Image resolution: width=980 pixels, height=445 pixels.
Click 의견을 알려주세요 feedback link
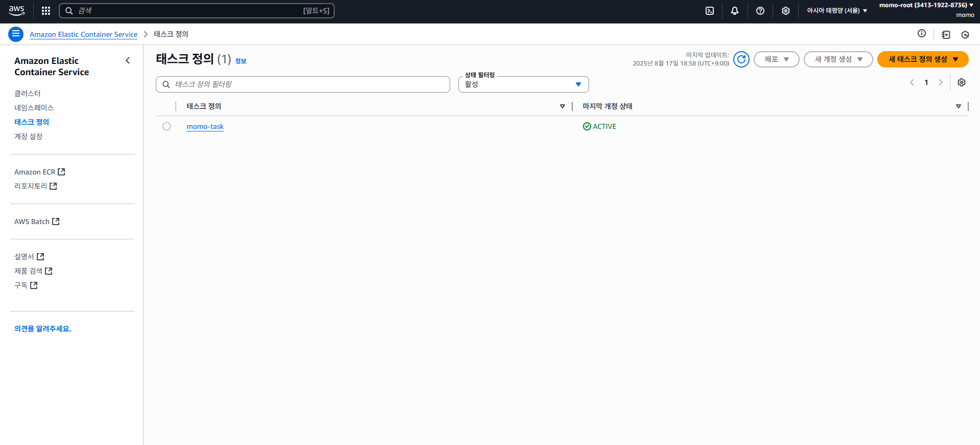[42, 328]
